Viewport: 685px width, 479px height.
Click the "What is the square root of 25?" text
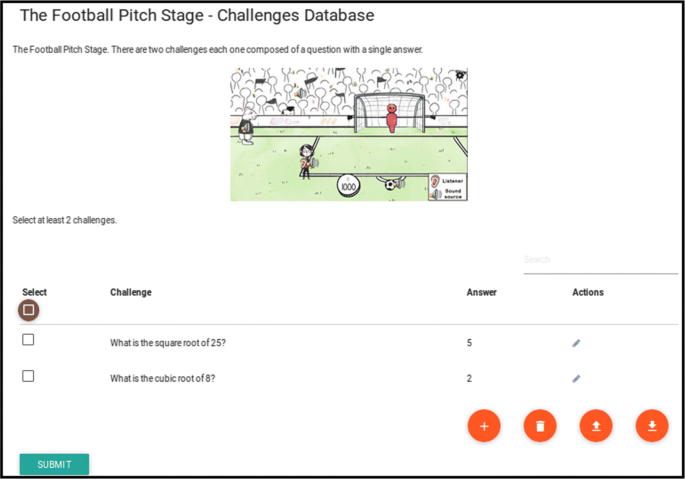168,343
